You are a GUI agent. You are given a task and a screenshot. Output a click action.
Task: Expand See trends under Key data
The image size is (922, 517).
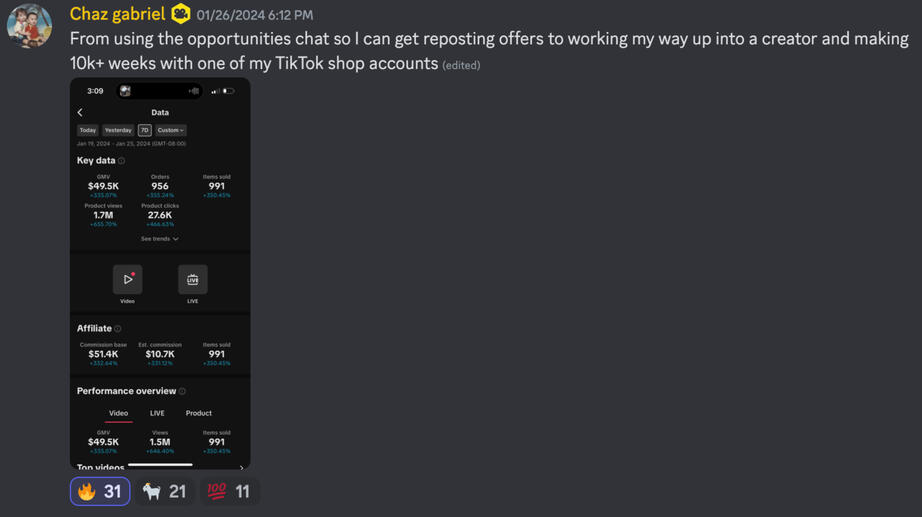point(160,239)
